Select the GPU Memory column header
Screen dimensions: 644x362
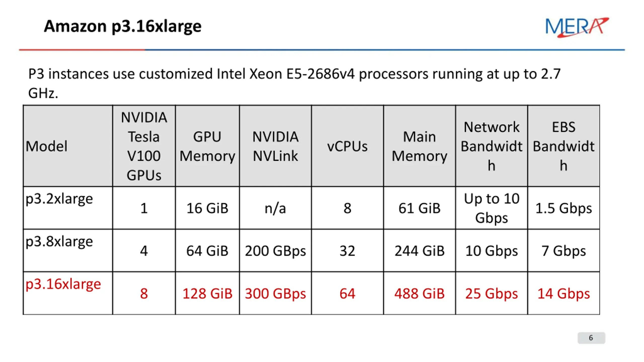coord(207,146)
